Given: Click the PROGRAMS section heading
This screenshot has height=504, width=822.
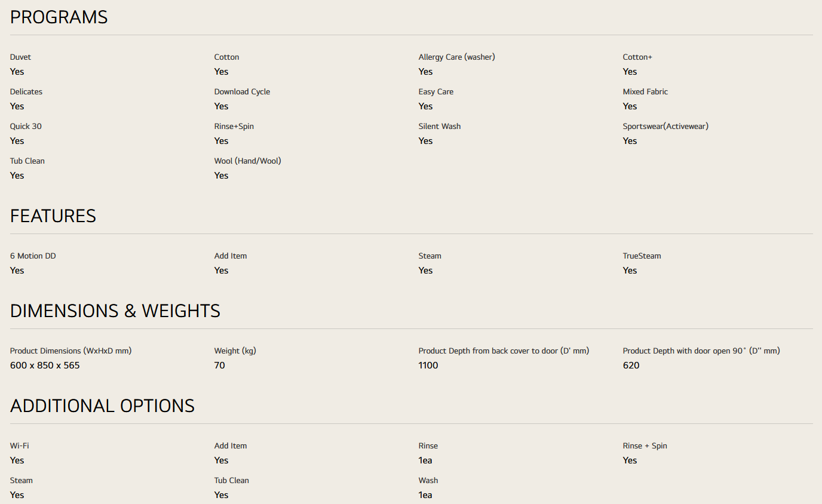Looking at the screenshot, I should [x=59, y=17].
